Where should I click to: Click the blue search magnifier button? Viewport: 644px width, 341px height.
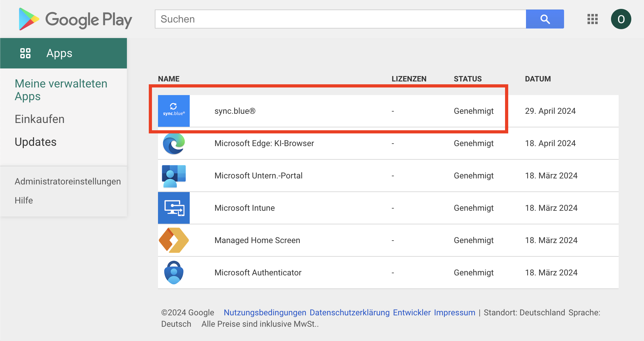[545, 19]
